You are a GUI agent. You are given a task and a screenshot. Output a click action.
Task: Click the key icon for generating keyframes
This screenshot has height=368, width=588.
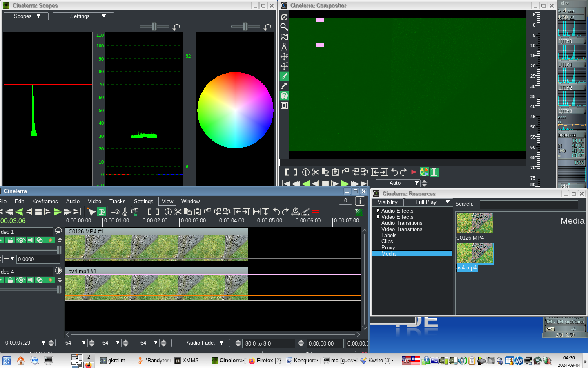[115, 212]
